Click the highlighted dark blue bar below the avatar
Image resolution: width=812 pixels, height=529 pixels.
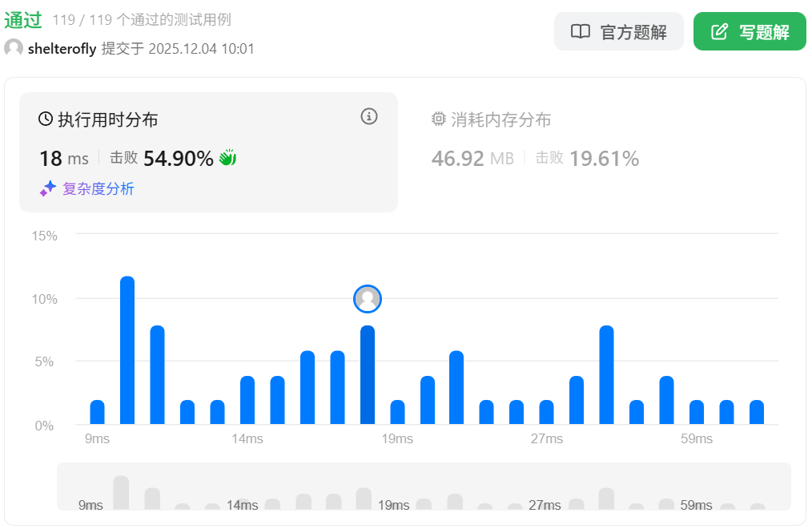coord(368,375)
